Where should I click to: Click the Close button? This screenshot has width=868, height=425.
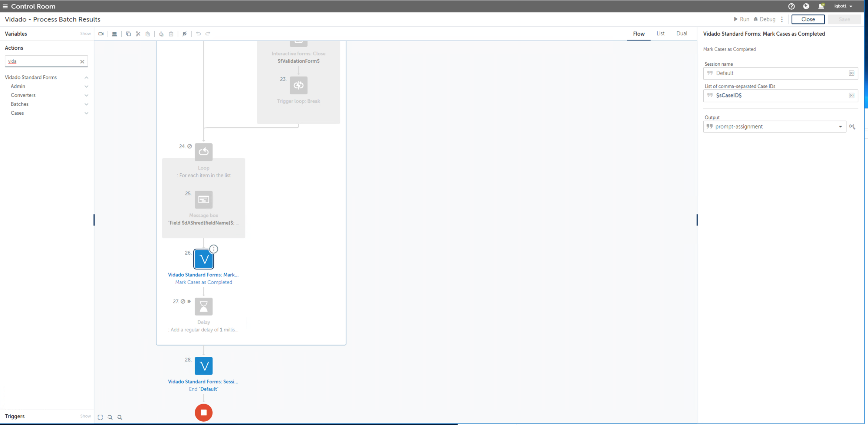(808, 19)
